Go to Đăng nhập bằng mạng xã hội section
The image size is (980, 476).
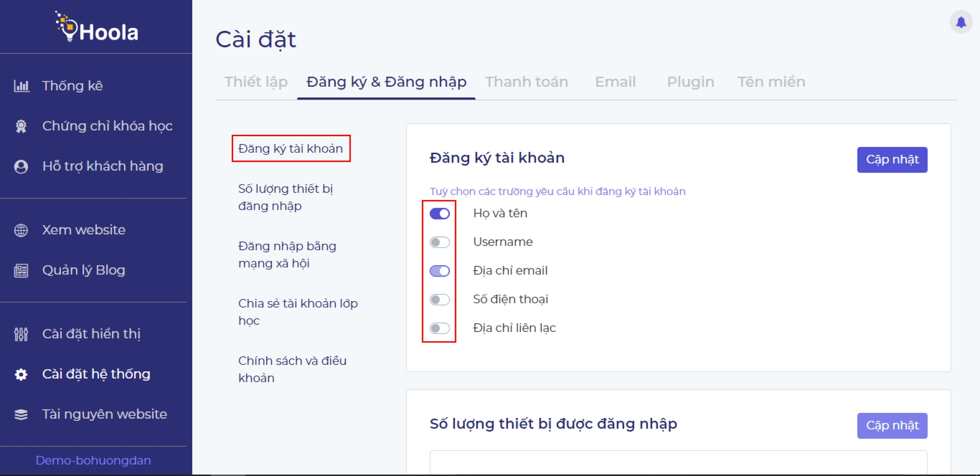pos(287,254)
